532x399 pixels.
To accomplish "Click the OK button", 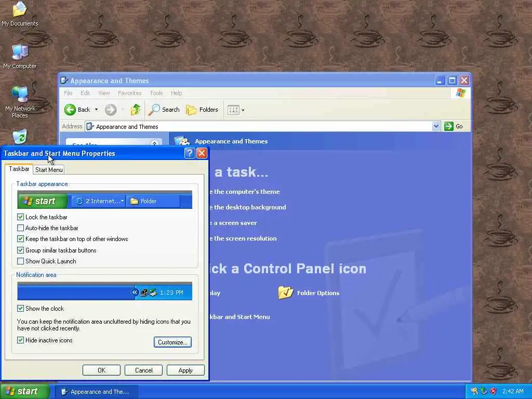I will (101, 370).
